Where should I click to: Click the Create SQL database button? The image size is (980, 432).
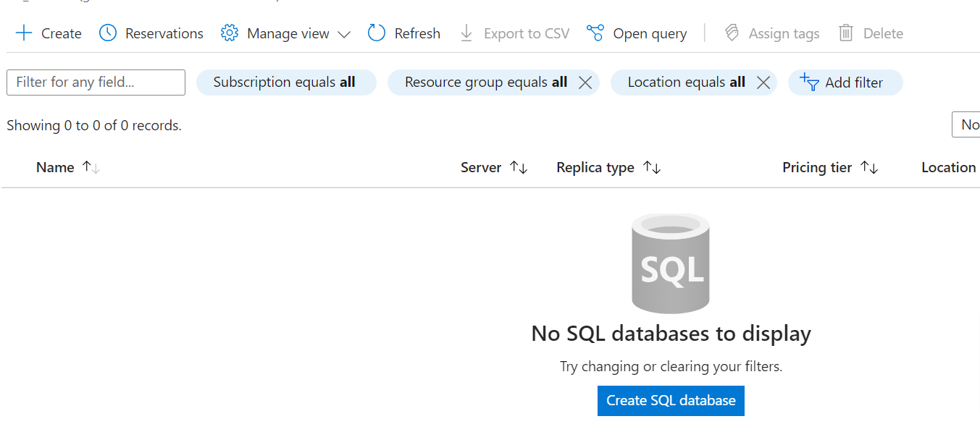670,400
